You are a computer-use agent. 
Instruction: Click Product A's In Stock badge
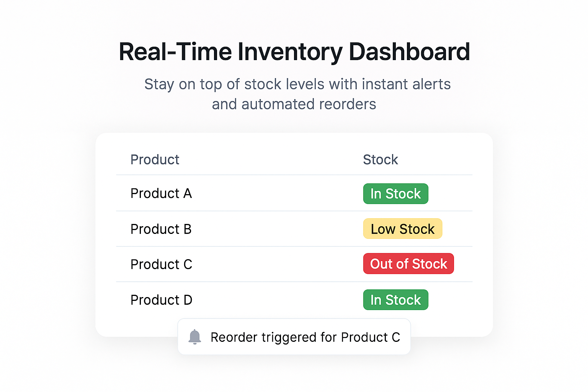pos(395,194)
